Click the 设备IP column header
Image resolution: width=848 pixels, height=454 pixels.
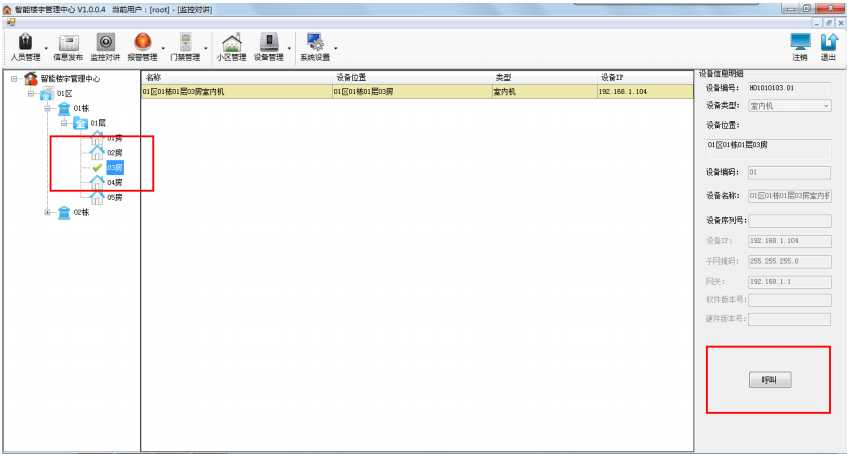tap(612, 77)
